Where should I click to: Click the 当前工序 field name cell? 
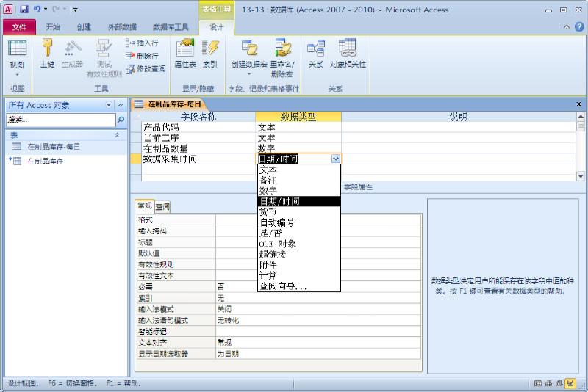(198, 138)
